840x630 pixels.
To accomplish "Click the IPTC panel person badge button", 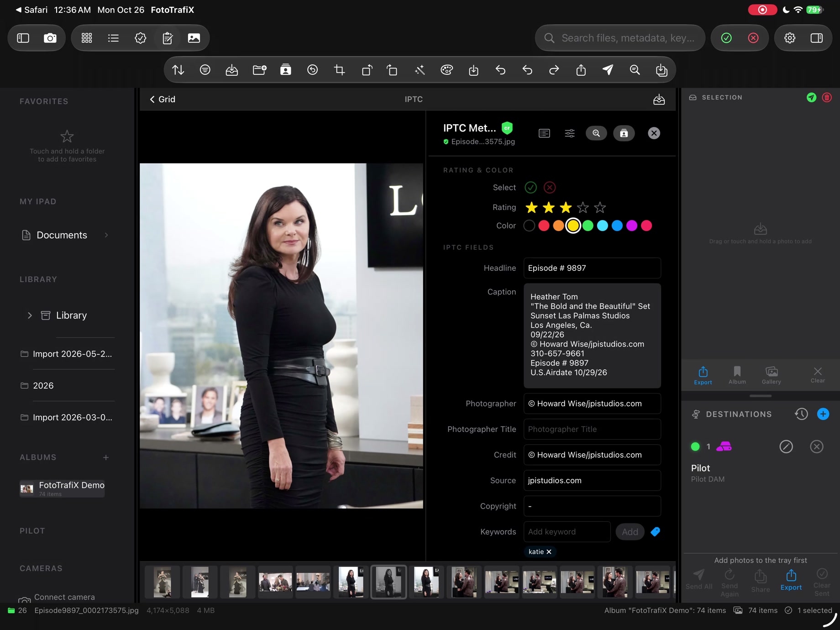I will pyautogui.click(x=624, y=133).
